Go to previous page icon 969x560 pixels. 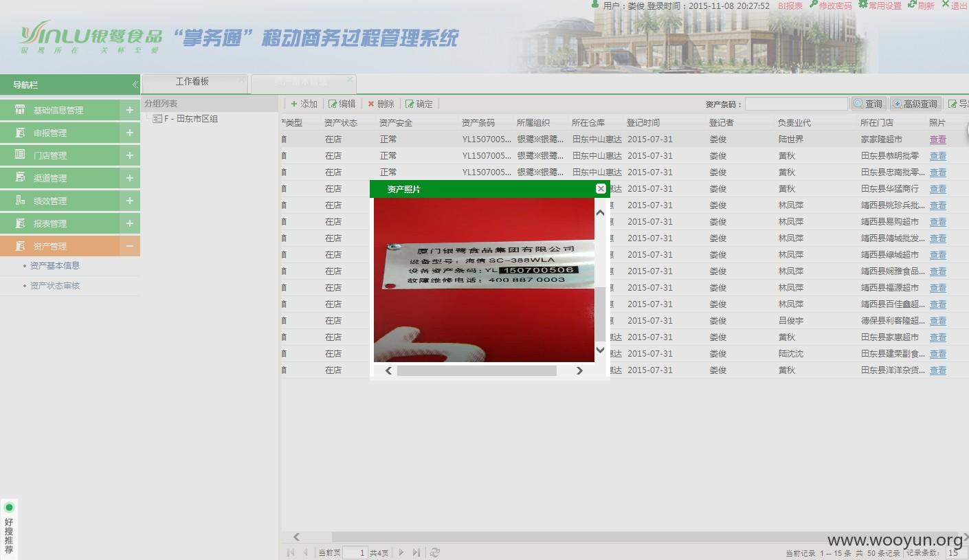tap(306, 552)
